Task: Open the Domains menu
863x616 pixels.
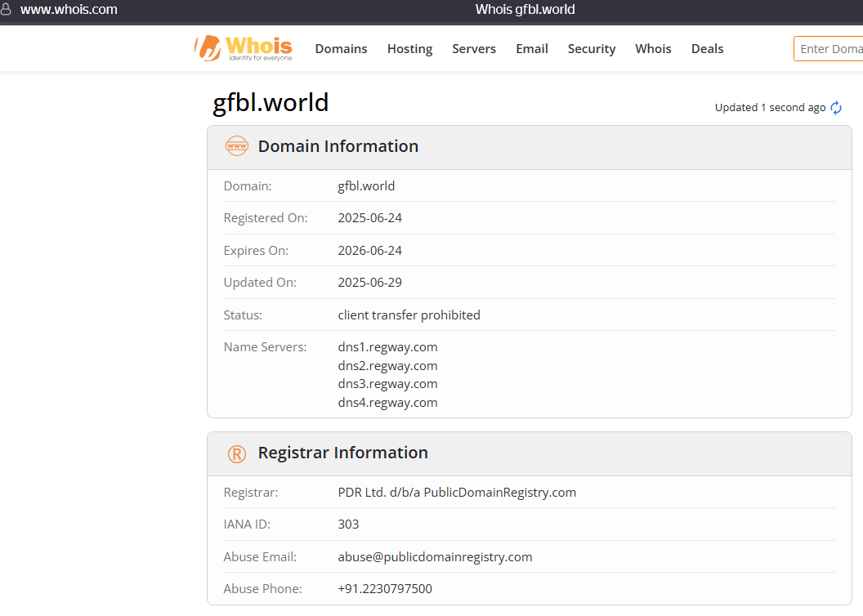Action: point(342,49)
